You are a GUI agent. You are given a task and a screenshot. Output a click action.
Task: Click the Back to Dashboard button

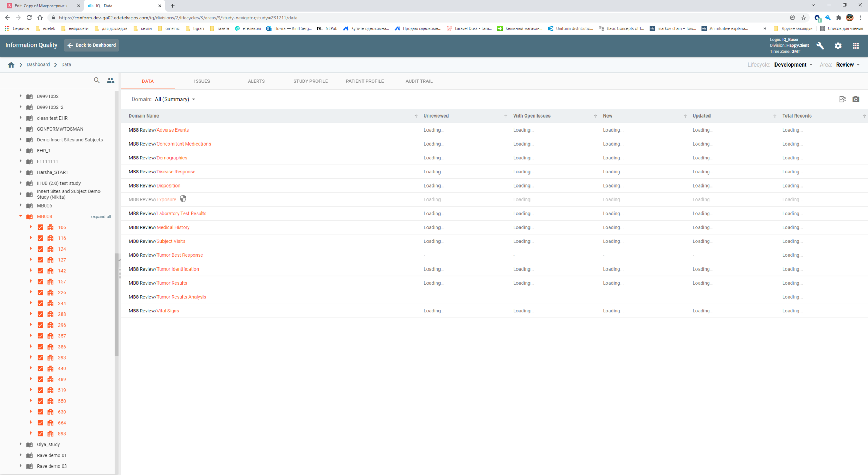[91, 45]
